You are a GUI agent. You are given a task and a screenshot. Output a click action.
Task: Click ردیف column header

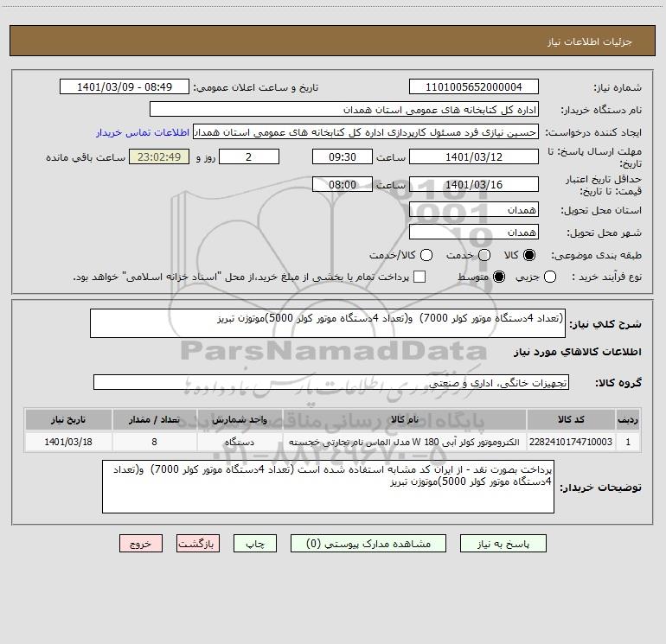[x=628, y=419]
